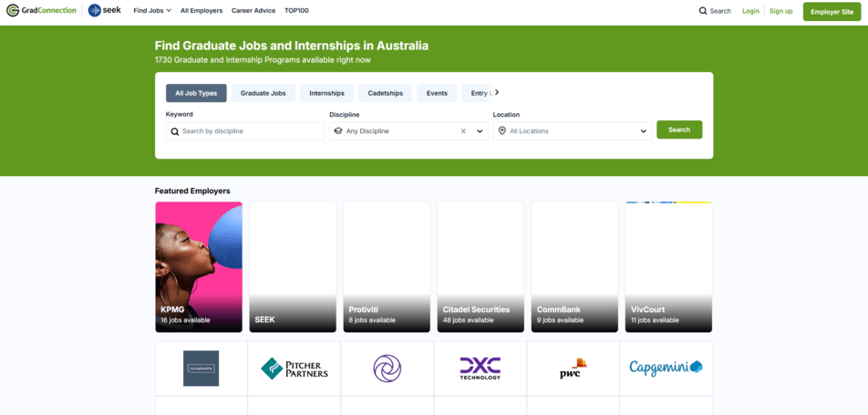
Task: Click the green Search button
Action: [x=679, y=130]
